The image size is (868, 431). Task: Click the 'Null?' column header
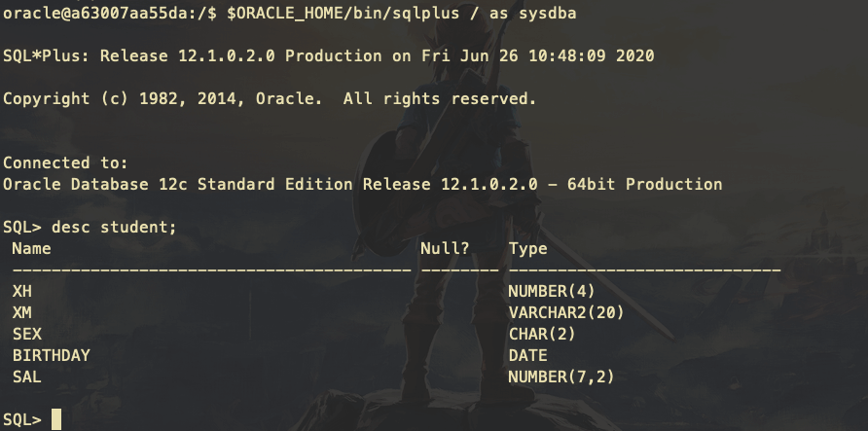pos(445,248)
